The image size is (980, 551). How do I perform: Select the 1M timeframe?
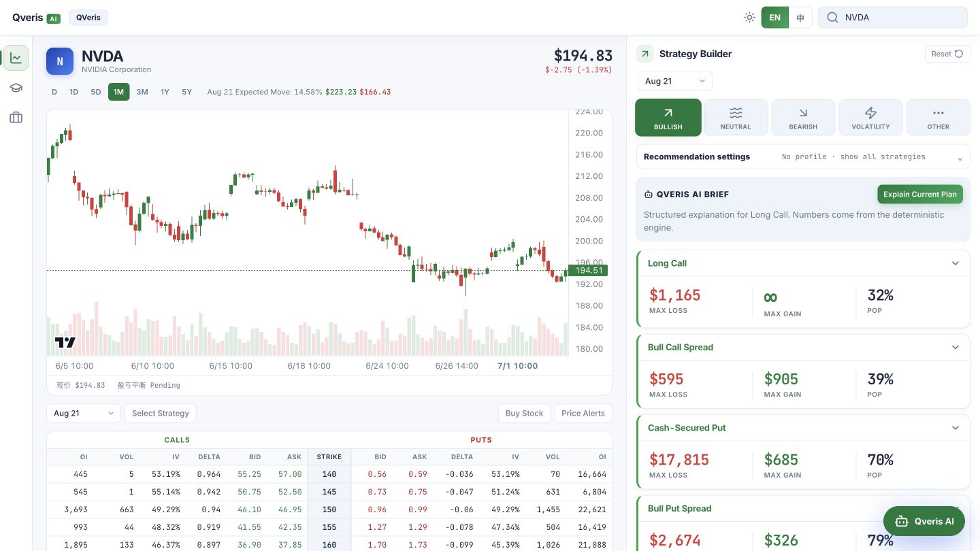tap(118, 92)
